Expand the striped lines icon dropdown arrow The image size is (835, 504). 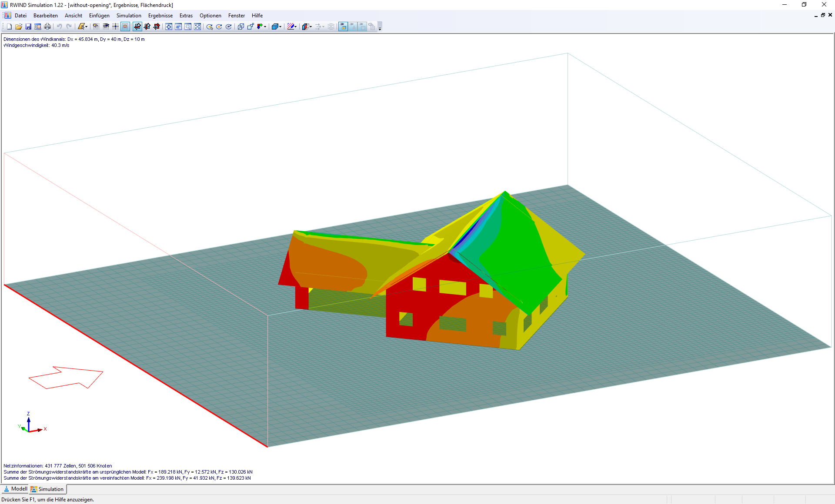296,27
